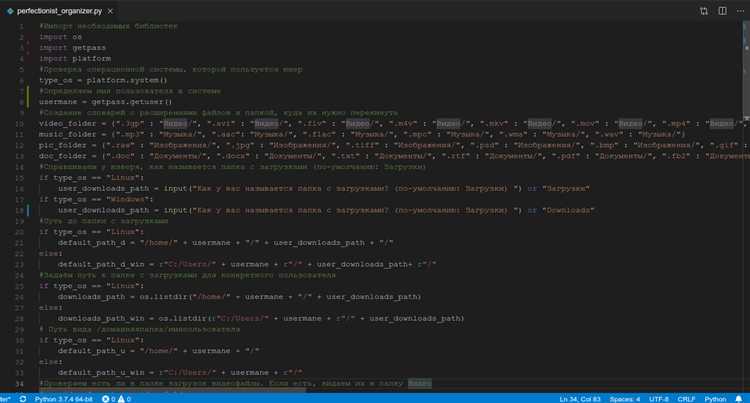Click the 'music_folder' dictionary line

click(x=362, y=134)
